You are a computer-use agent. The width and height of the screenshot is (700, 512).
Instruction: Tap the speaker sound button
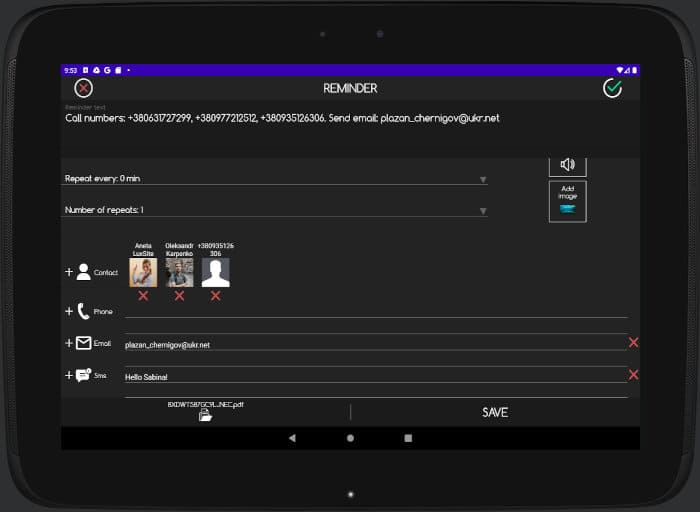(x=567, y=165)
